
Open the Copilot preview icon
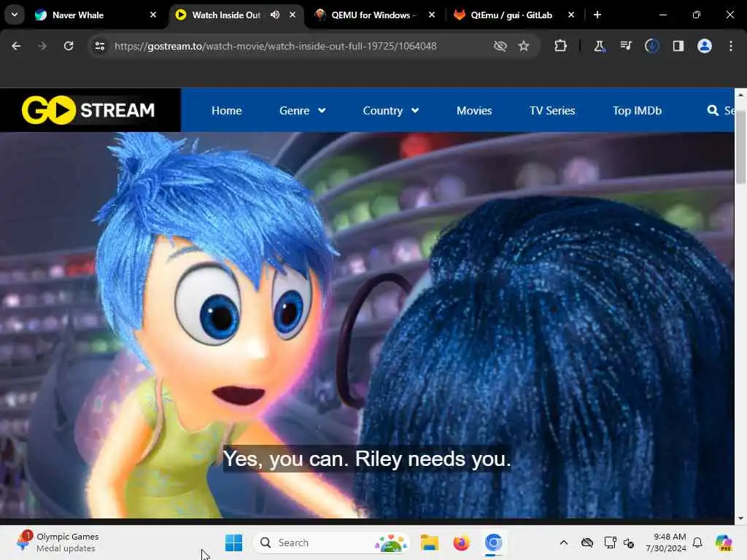click(724, 542)
